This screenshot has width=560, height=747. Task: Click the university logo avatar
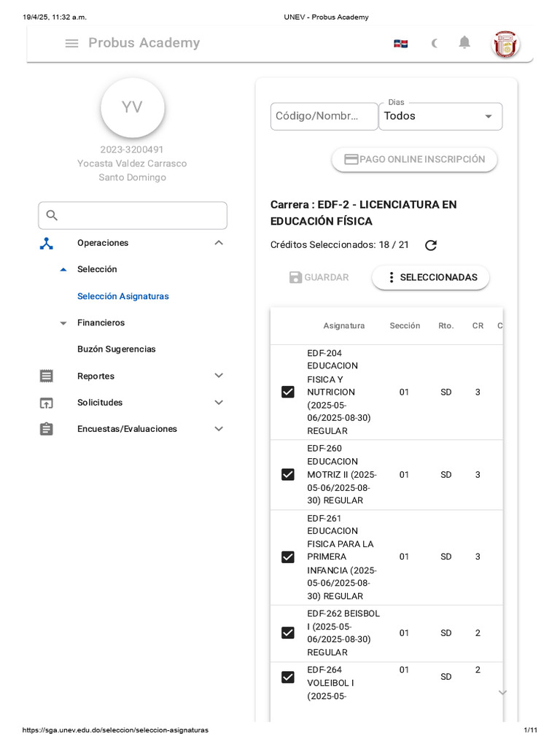tap(506, 44)
